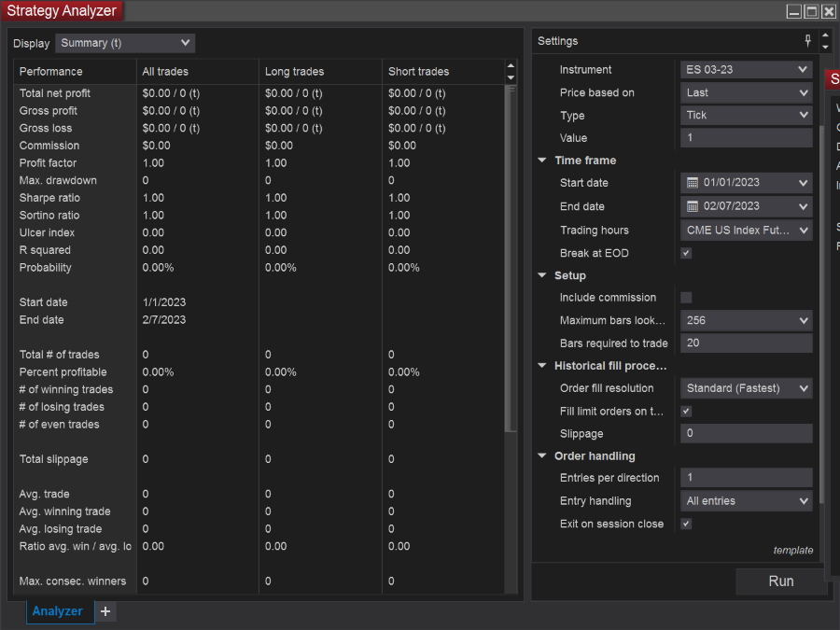Open the template link
This screenshot has width=840, height=630.
[x=792, y=550]
